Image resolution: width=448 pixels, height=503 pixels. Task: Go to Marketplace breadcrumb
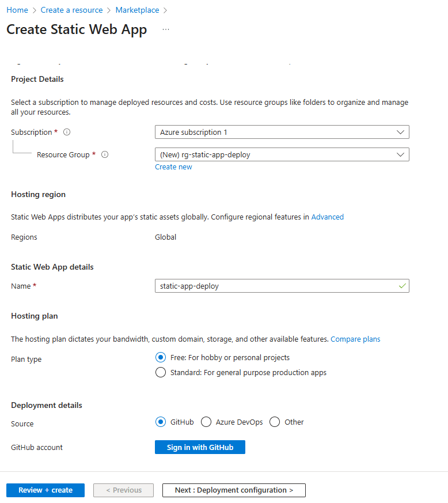coord(137,10)
